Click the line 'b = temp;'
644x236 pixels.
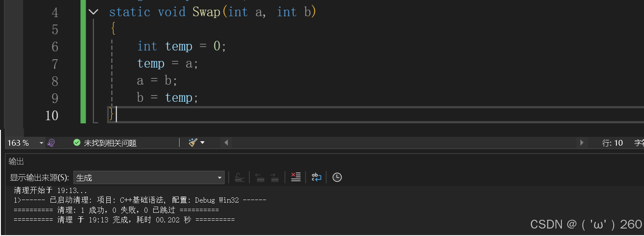tap(168, 98)
